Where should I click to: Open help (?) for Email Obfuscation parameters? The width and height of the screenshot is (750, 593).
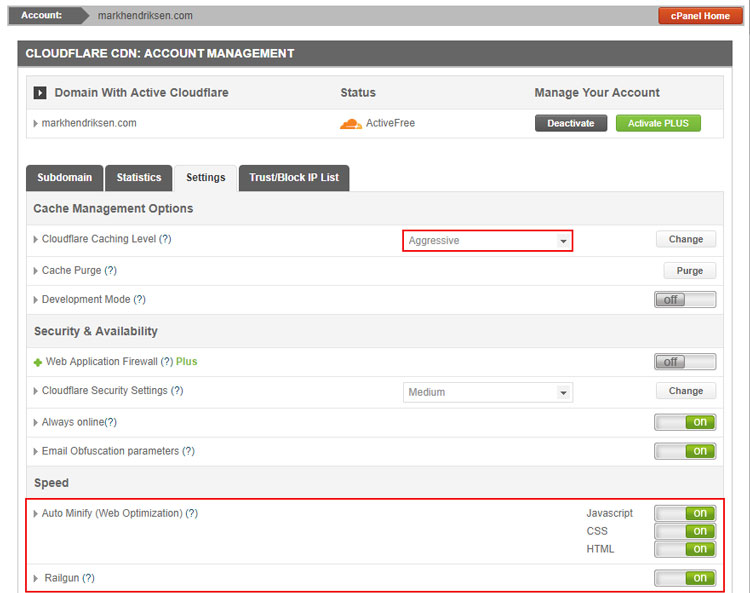[188, 451]
